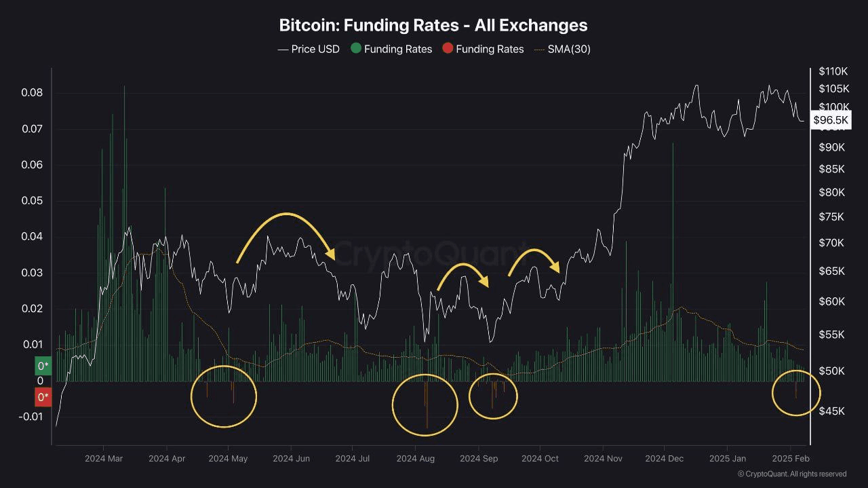Click the yellow circle near 2024 Aug
Viewport: 868px width, 488px height.
[x=425, y=405]
